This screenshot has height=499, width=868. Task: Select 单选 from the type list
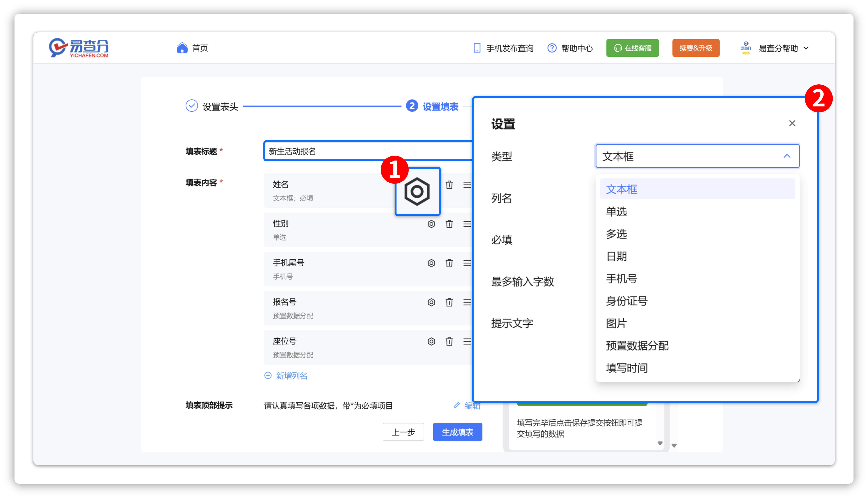point(697,211)
